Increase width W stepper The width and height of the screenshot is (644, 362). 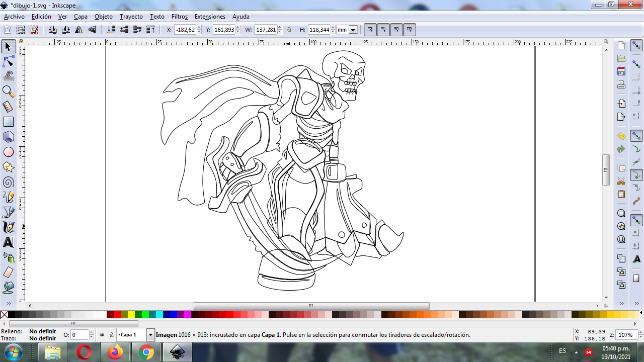tap(280, 28)
